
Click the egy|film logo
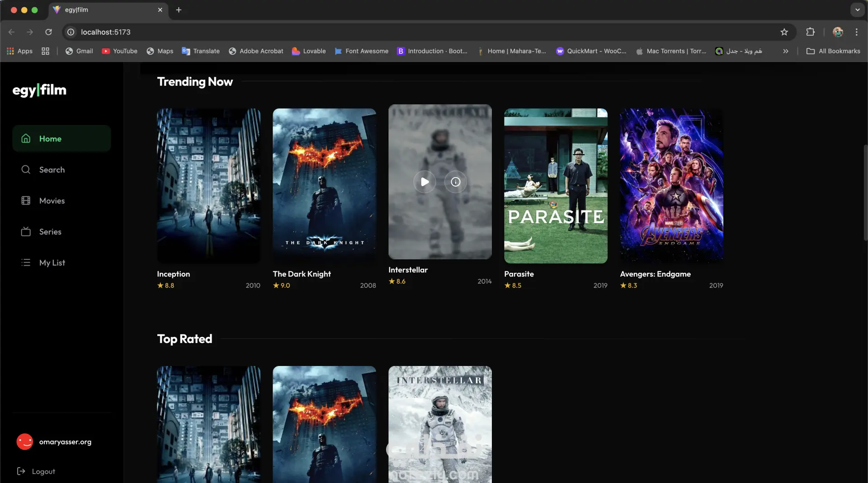(39, 90)
